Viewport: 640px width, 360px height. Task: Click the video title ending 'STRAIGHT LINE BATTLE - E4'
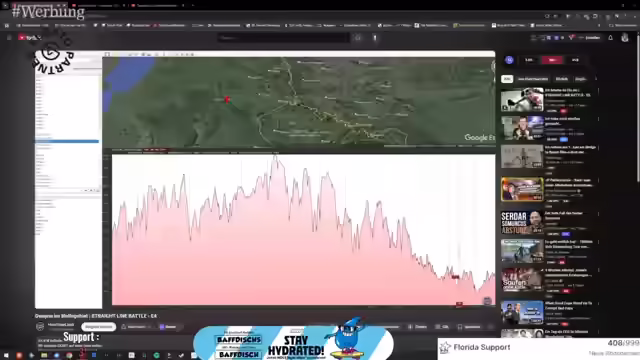(x=96, y=316)
